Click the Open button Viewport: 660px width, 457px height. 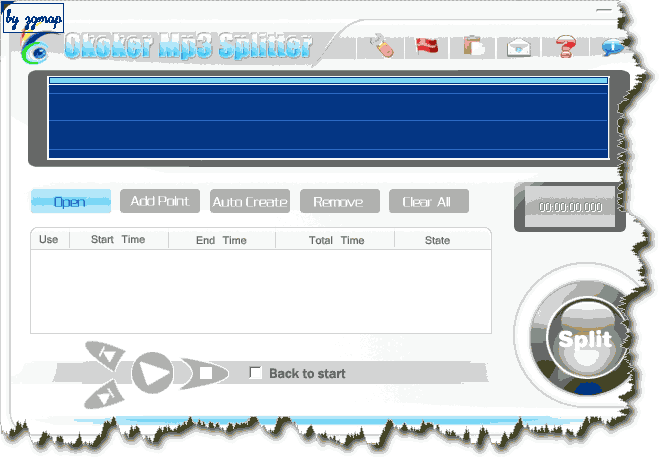click(x=71, y=202)
